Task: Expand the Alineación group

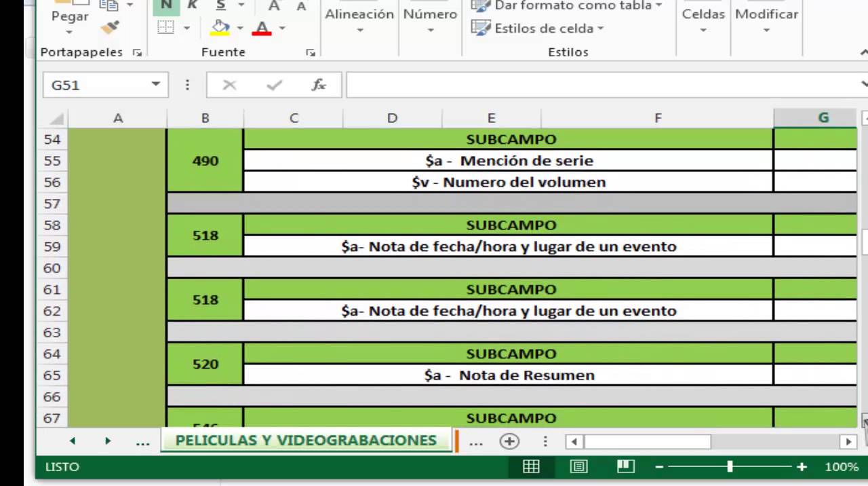Action: click(359, 20)
